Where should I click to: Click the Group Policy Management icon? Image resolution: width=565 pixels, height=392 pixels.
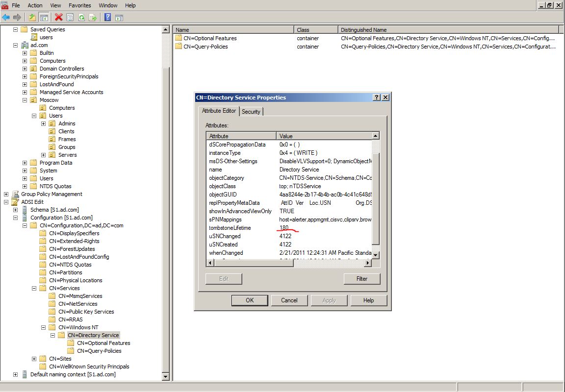tap(15, 194)
